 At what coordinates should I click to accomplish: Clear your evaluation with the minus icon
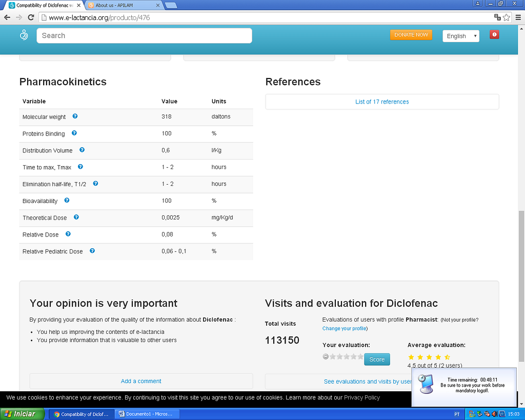[x=326, y=356]
